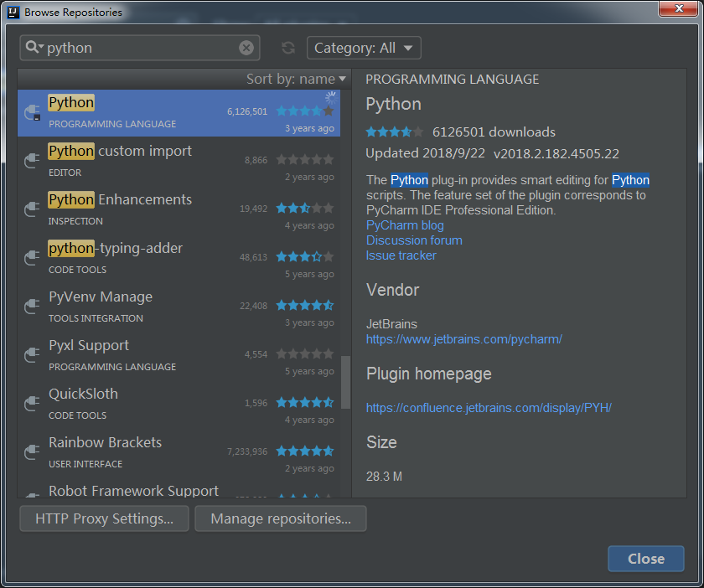Screen dimensions: 704x588
Task: Click the plugin list vertical scrollbar thumb
Action: click(x=345, y=382)
